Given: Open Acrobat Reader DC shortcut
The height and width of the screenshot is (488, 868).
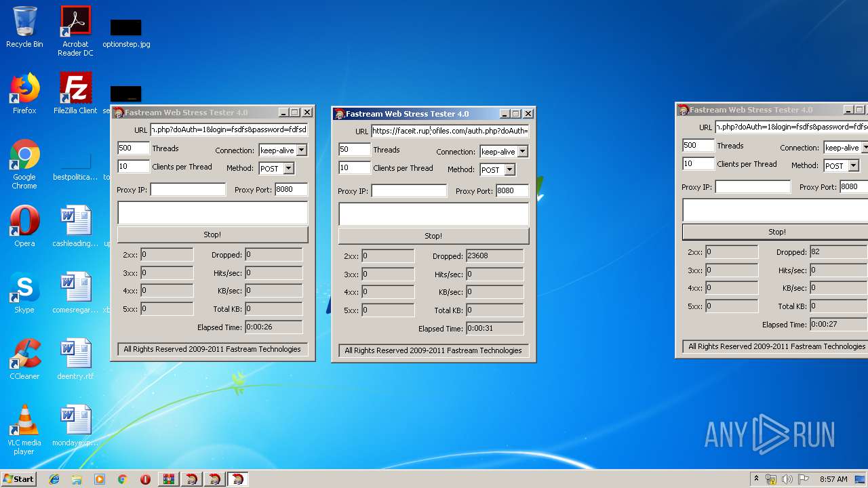Looking at the screenshot, I should coord(75,31).
